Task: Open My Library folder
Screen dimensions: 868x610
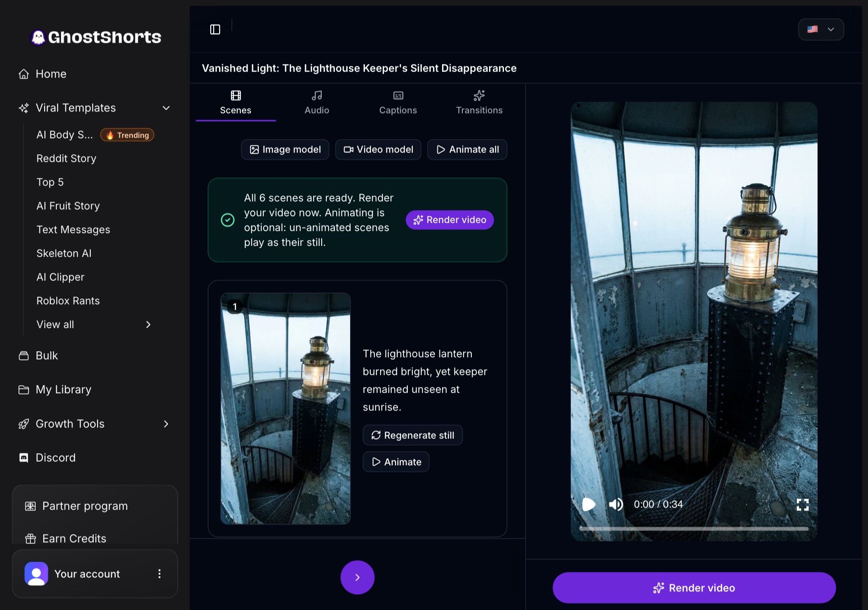Action: 55,389
